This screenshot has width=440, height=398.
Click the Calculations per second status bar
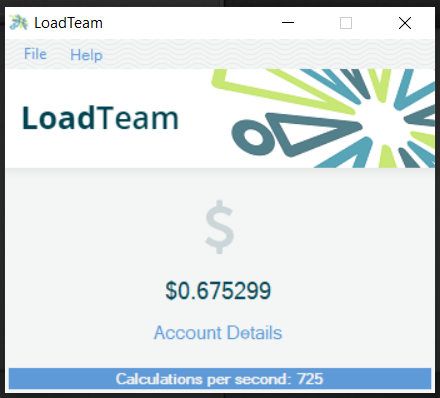(220, 379)
